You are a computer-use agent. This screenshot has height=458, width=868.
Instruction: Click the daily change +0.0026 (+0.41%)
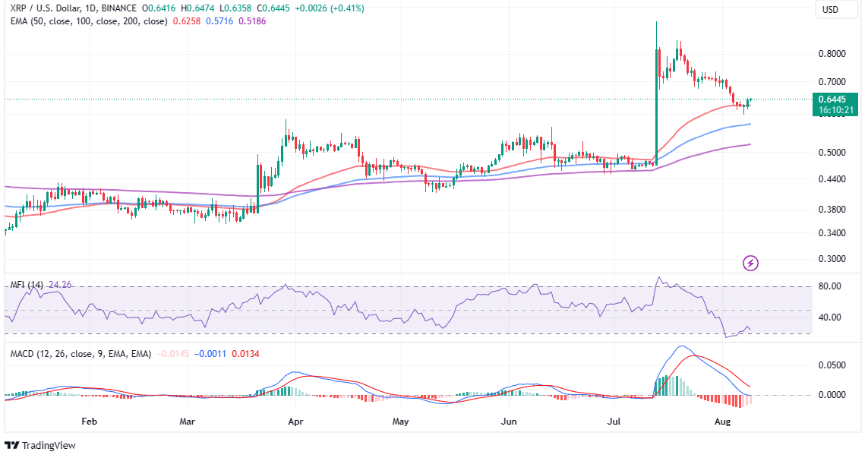(329, 8)
